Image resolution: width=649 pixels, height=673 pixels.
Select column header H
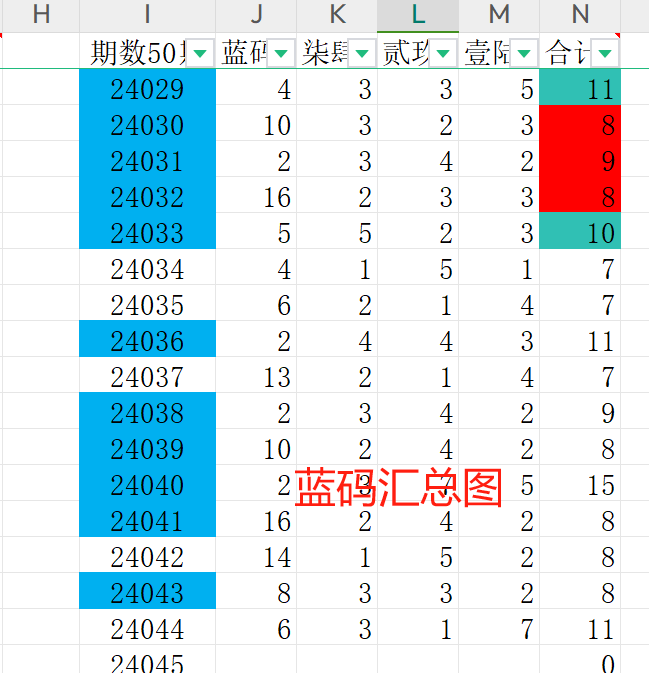point(41,15)
